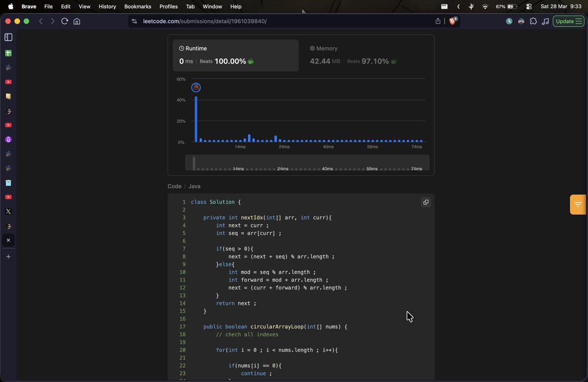This screenshot has height=382, width=588.
Task: Open the X (Twitter) tab in sidebar
Action: click(x=8, y=212)
